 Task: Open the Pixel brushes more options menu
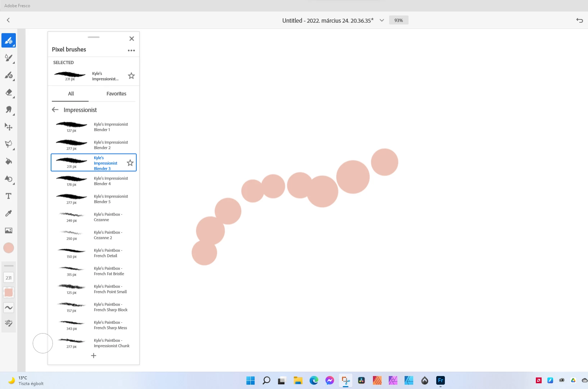click(131, 50)
